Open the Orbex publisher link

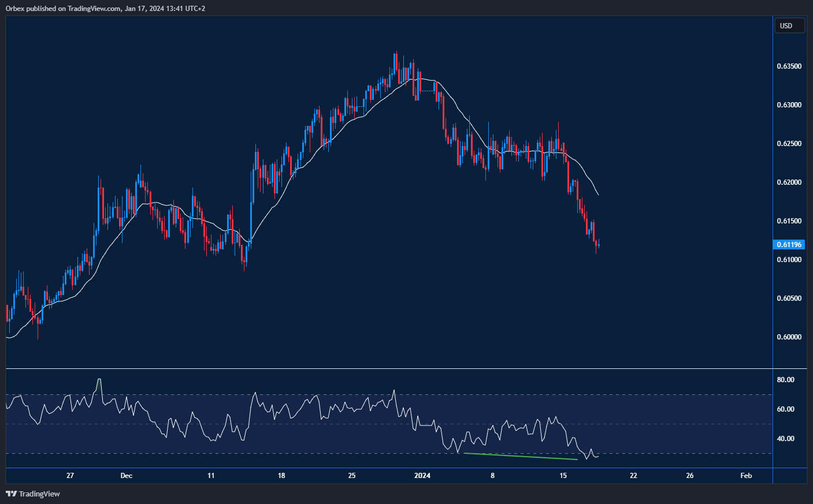click(x=16, y=9)
